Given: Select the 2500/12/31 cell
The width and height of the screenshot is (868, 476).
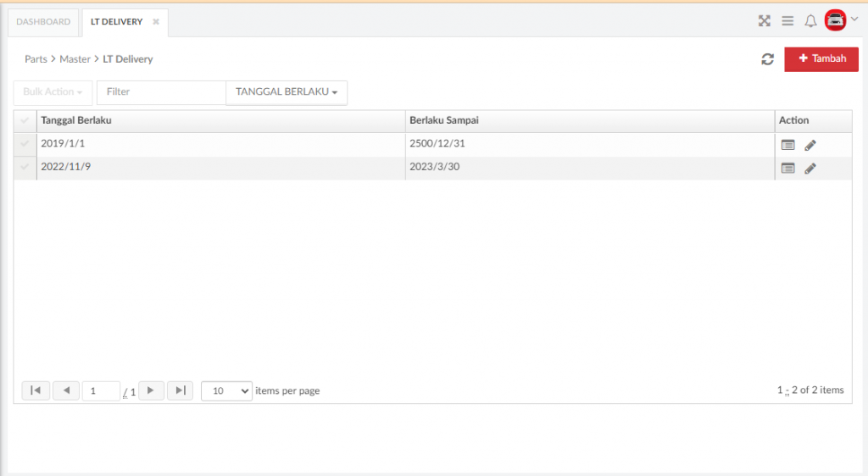Looking at the screenshot, I should click(x=590, y=144).
